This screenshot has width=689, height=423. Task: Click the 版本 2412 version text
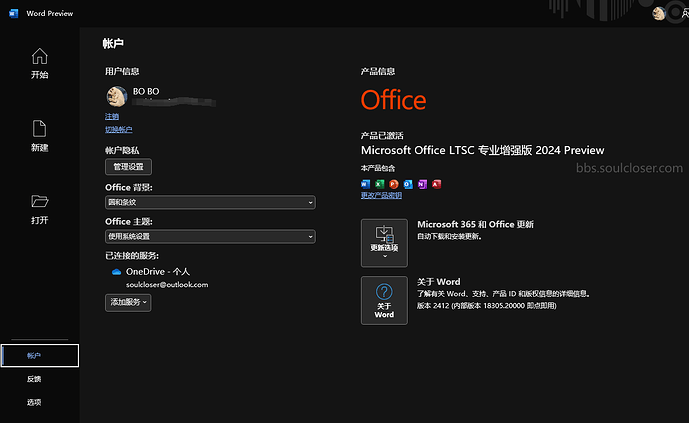click(x=486, y=306)
